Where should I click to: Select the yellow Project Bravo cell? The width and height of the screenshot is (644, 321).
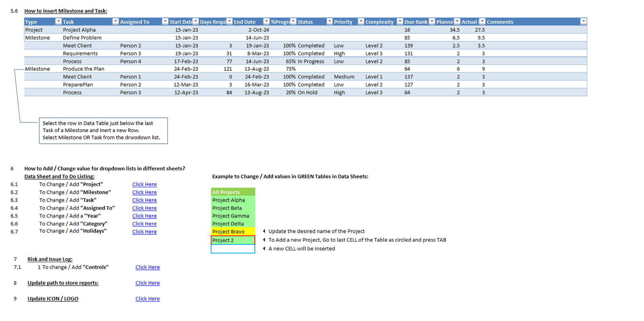click(x=233, y=232)
